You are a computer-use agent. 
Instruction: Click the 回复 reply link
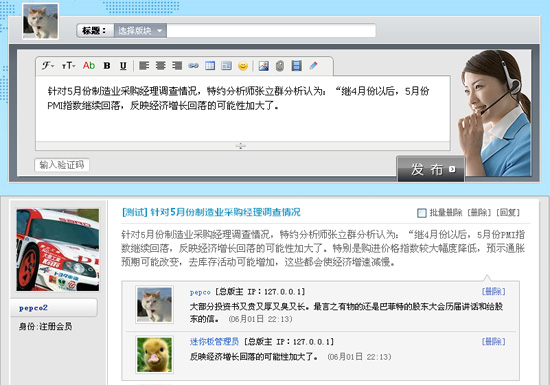pos(508,212)
